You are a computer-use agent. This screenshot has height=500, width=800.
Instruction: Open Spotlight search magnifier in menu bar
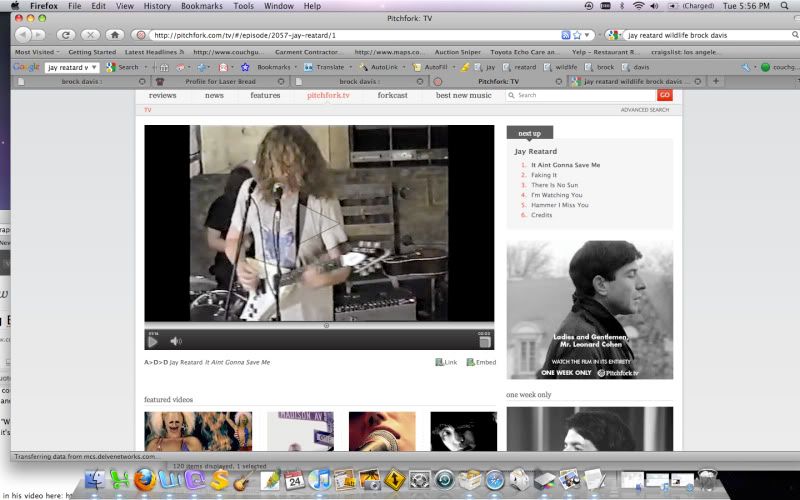point(784,6)
